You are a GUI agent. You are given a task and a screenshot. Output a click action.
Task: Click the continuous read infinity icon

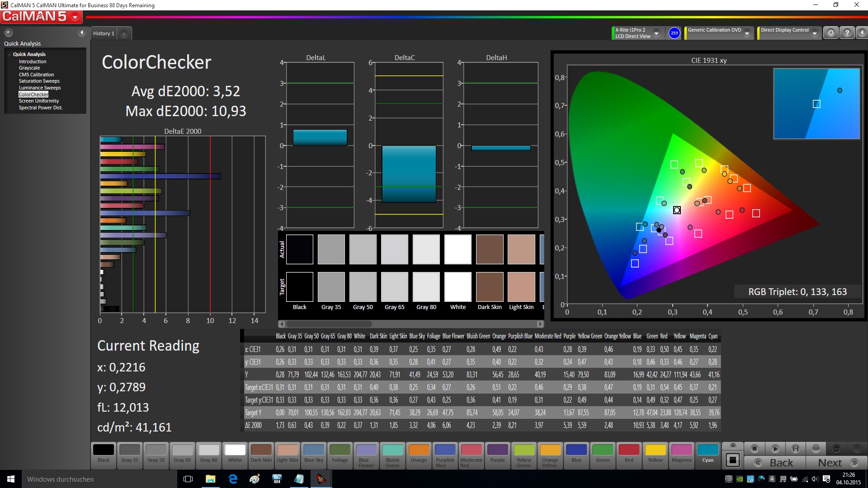[x=816, y=449]
